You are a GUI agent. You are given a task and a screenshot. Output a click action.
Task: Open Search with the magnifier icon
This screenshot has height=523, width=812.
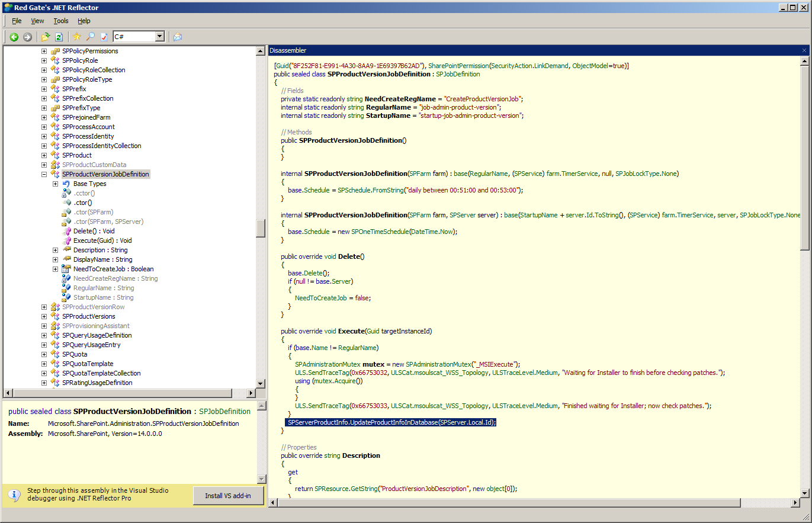(x=91, y=37)
